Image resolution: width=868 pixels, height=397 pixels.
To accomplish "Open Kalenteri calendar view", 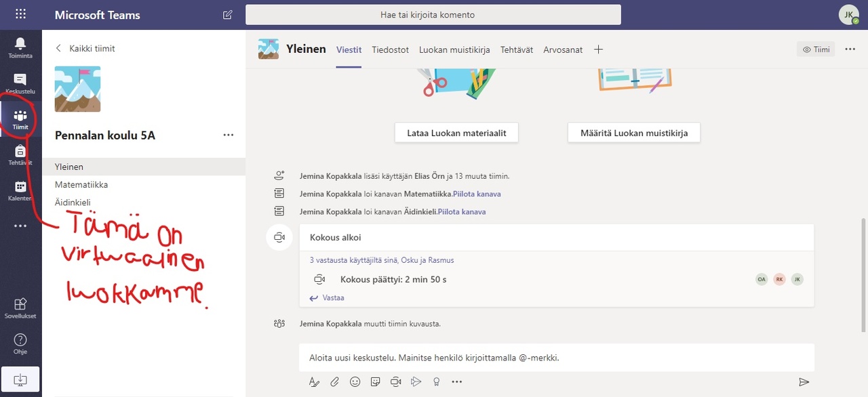I will coord(20,191).
